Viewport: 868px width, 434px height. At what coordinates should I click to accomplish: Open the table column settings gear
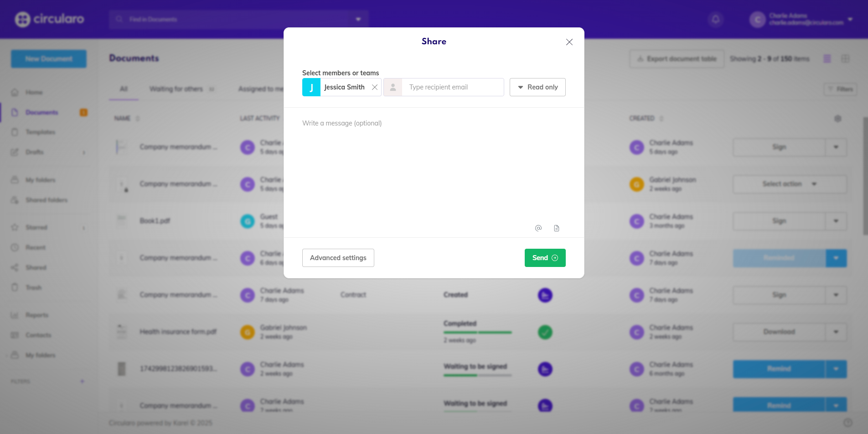(838, 119)
